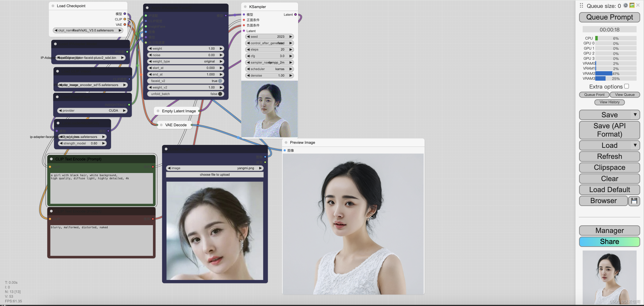Toggle unfold_batch switch on
This screenshot has height=306, width=644.
point(220,94)
